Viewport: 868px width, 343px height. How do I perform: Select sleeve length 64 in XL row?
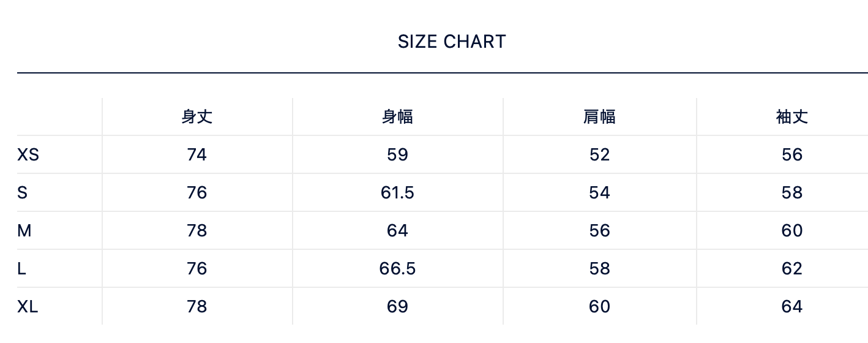[791, 307]
